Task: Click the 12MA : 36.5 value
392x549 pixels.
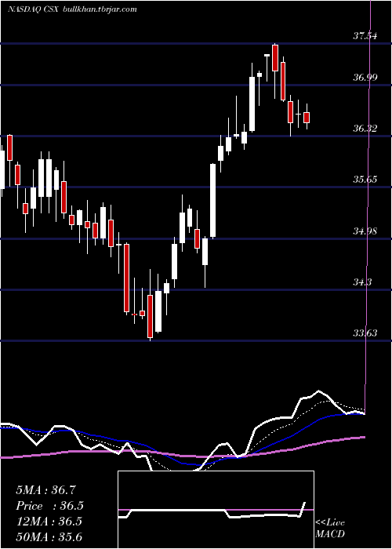Action: click(49, 522)
